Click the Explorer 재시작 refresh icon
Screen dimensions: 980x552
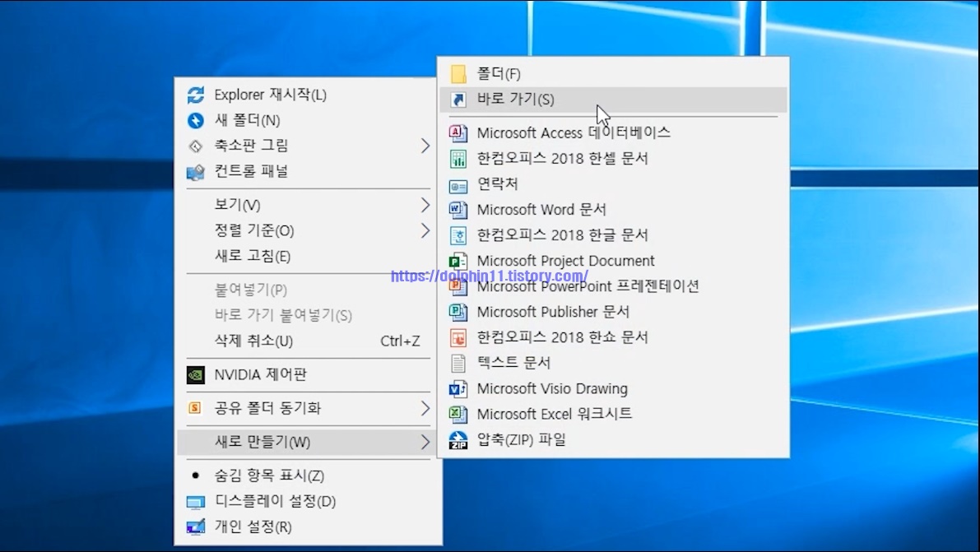point(196,95)
